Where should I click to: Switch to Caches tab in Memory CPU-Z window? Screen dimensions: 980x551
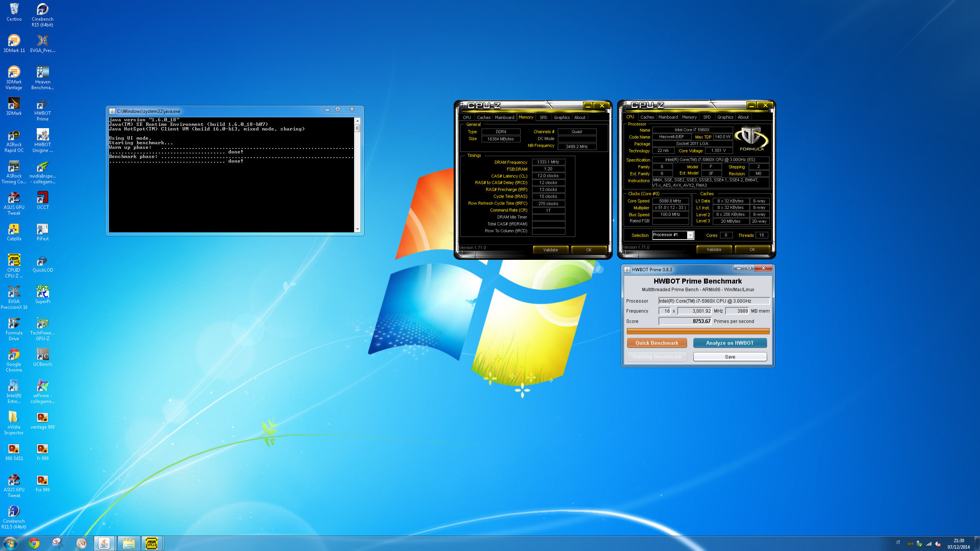pyautogui.click(x=483, y=117)
